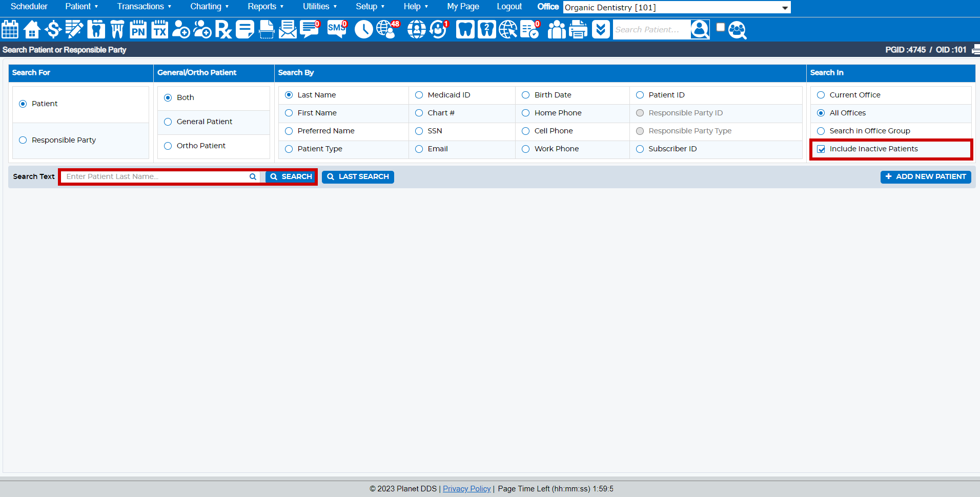This screenshot has width=980, height=497.
Task: Click the double chevron down icon
Action: (x=601, y=29)
